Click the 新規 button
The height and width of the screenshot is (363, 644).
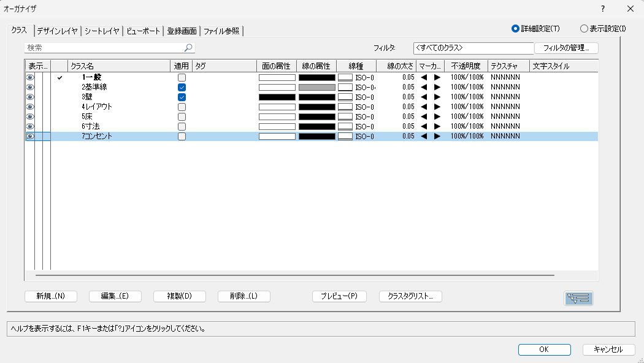pos(51,296)
